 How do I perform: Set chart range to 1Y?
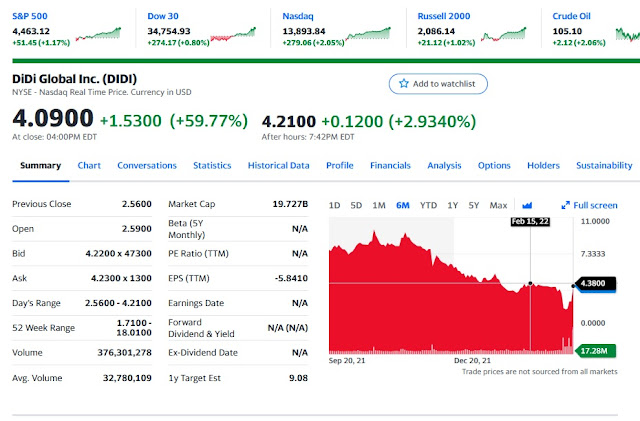tap(453, 205)
